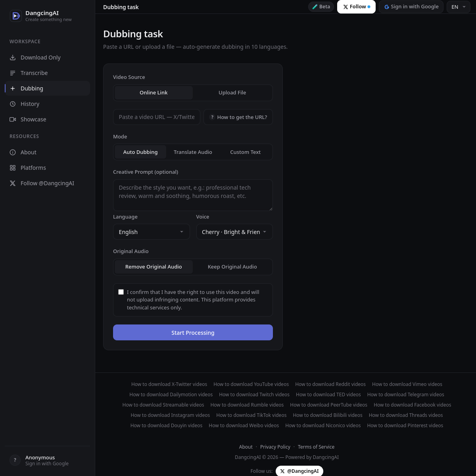
Task: Open Privacy Policy footer link
Action: (x=275, y=447)
